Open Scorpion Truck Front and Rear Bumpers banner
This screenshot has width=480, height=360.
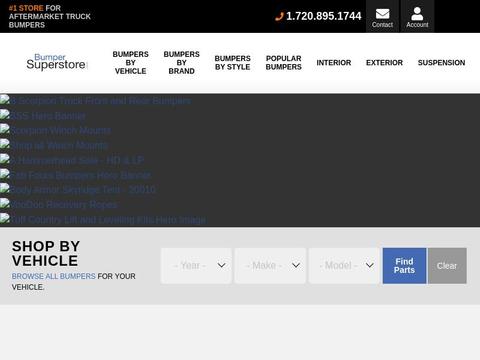pos(96,100)
